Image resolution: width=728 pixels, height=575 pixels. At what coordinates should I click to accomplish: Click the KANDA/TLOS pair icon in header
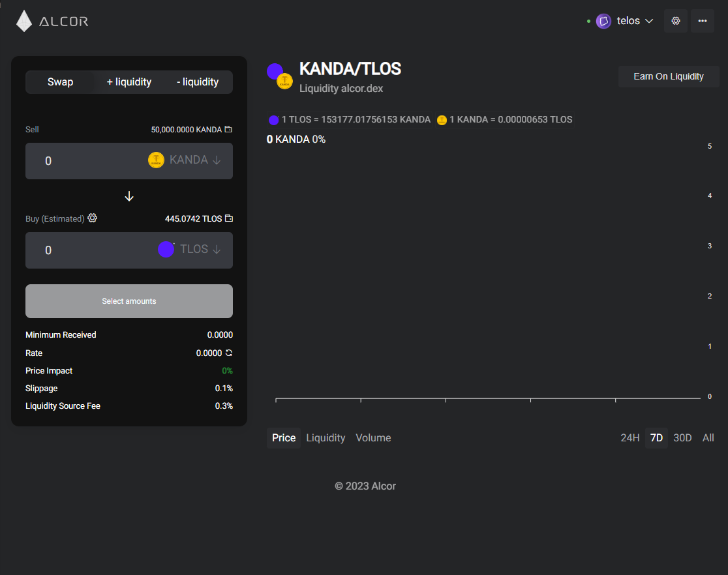(x=279, y=76)
